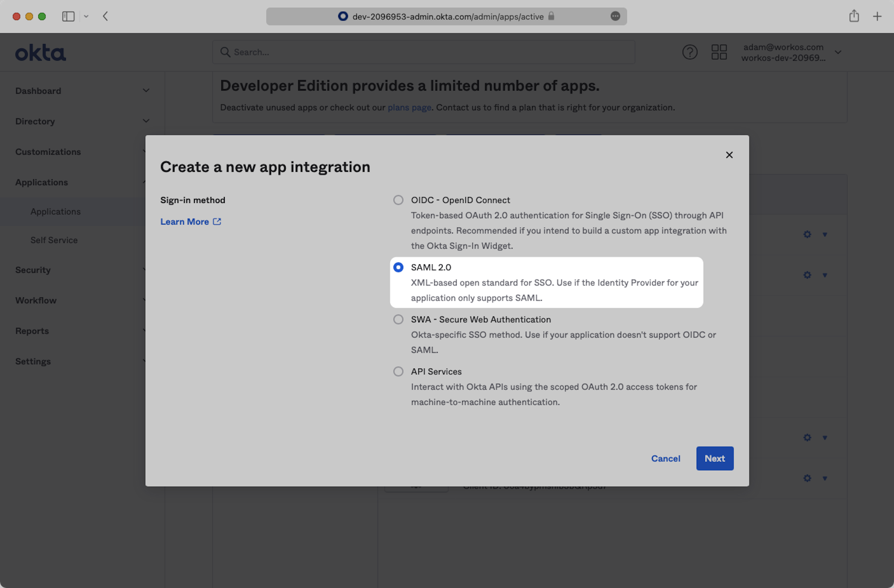
Task: Select OIDC - OpenID Connect radio button
Action: [x=398, y=200]
